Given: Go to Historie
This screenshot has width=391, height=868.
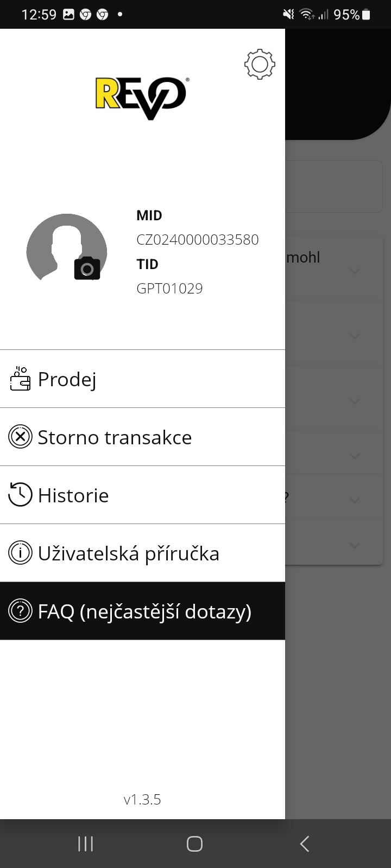Looking at the screenshot, I should pos(73,495).
